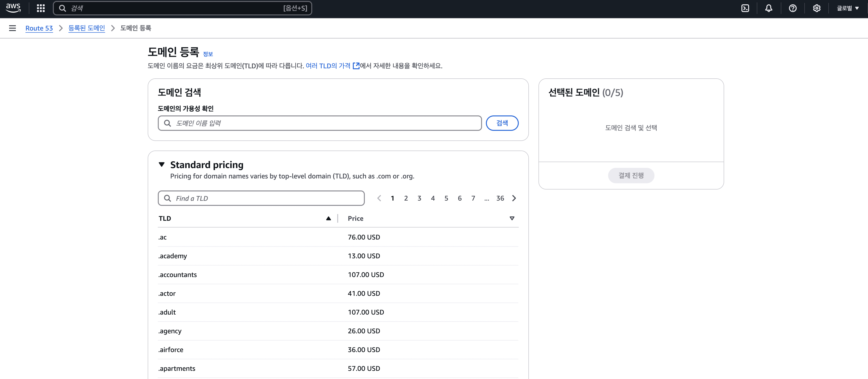Open the notifications bell
The width and height of the screenshot is (868, 379).
(769, 8)
